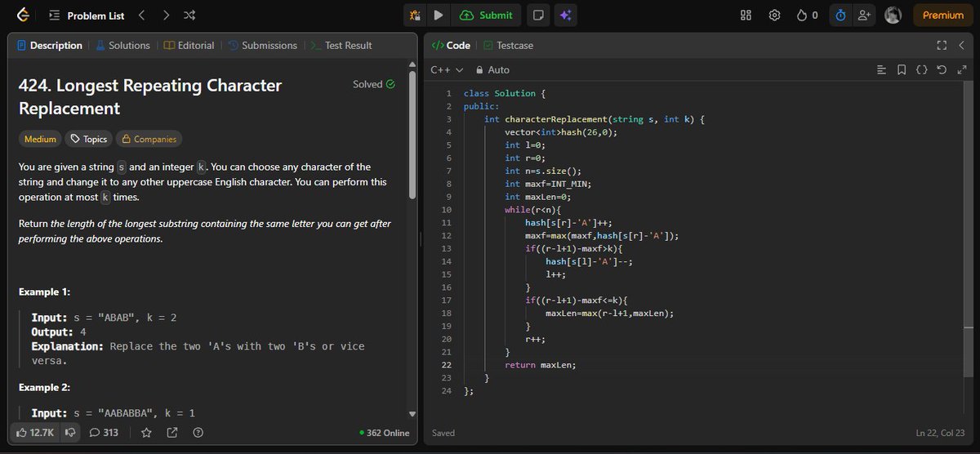This screenshot has width=980, height=454.
Task: Dislike the problem thumbs down icon
Action: click(x=70, y=433)
